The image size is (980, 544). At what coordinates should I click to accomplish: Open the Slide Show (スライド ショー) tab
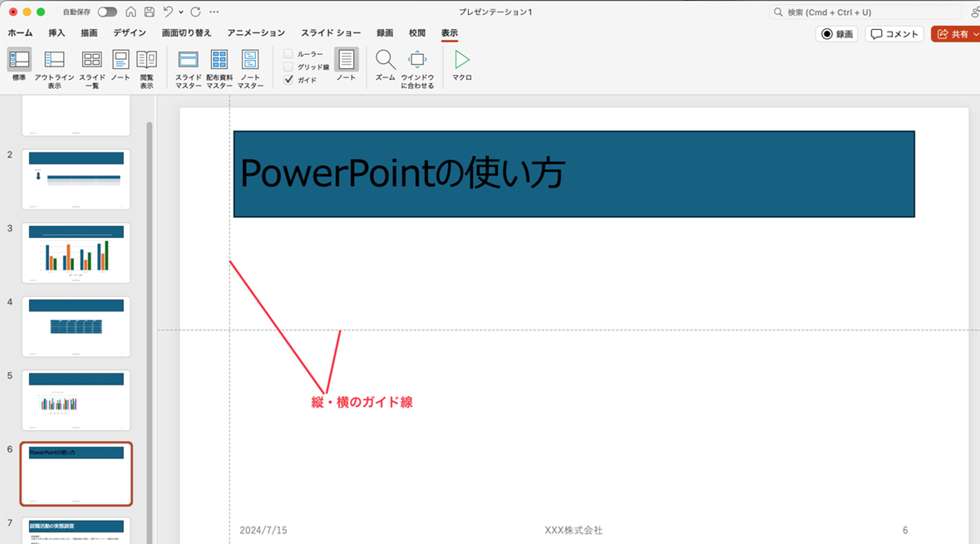point(332,33)
